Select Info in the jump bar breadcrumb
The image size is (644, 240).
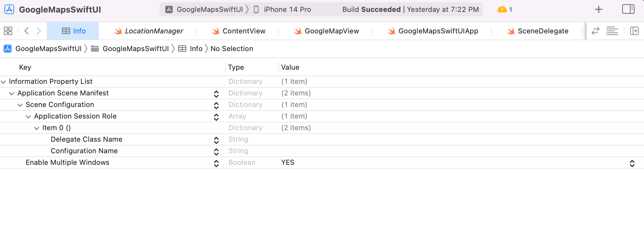(x=196, y=49)
